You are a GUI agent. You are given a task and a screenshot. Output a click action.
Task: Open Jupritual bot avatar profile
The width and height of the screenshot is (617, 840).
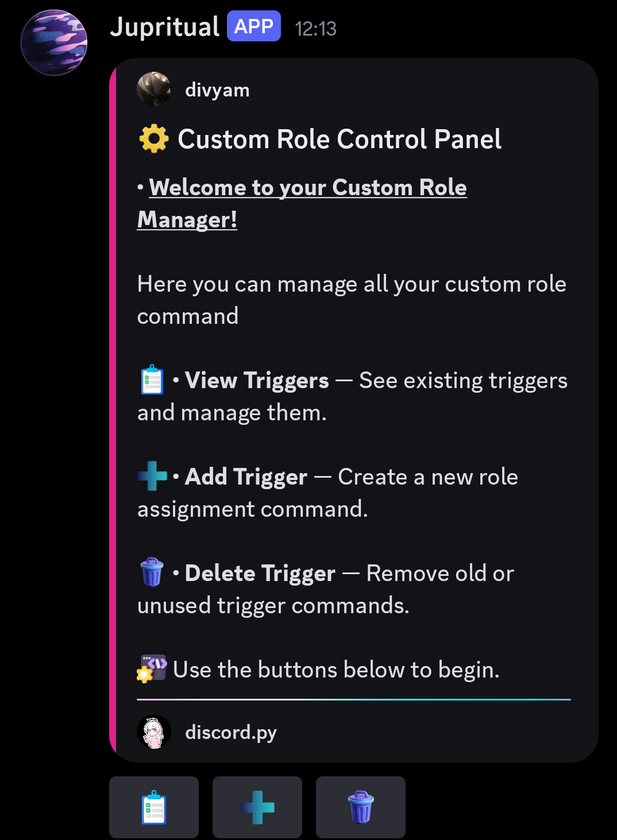coord(54,42)
